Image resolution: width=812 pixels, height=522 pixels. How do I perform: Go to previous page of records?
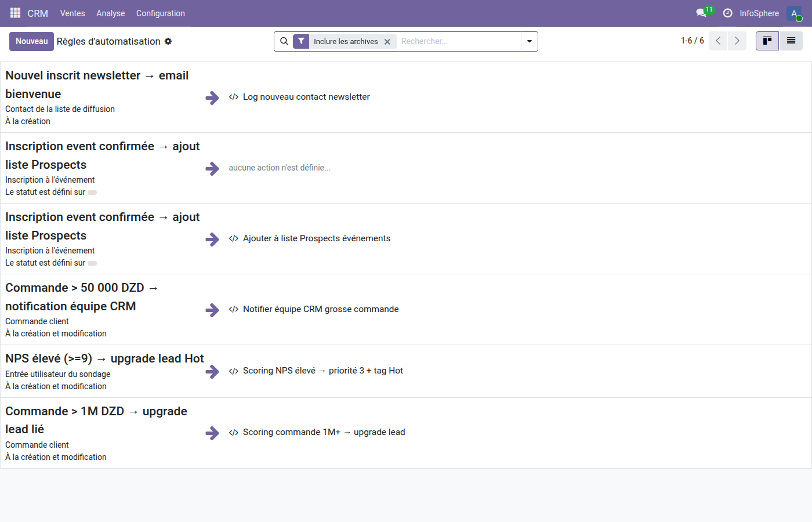tap(718, 41)
